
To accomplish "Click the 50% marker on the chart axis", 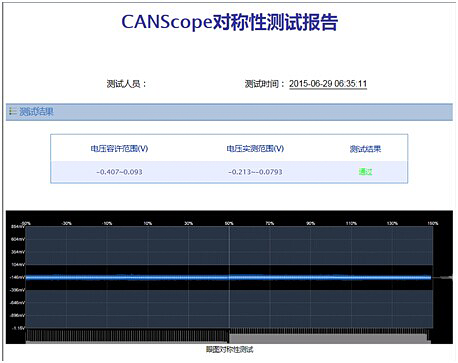I will pyautogui.click(x=229, y=223).
